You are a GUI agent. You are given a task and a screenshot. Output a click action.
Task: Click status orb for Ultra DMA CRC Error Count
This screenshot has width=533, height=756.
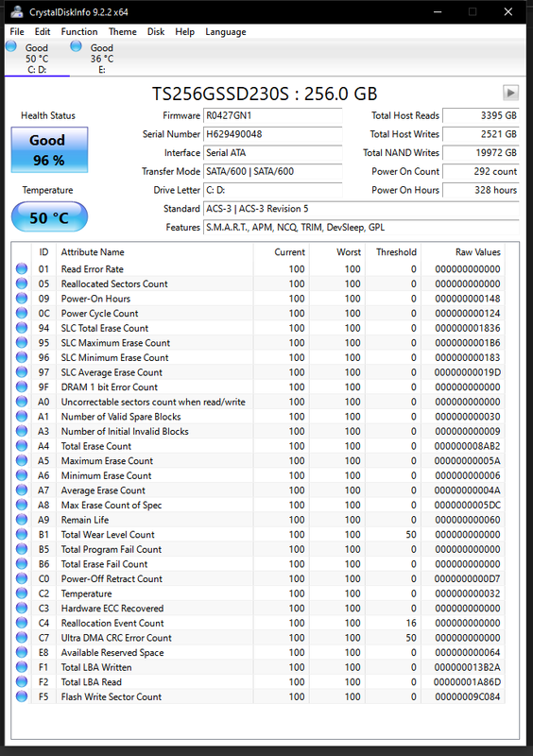(x=22, y=637)
